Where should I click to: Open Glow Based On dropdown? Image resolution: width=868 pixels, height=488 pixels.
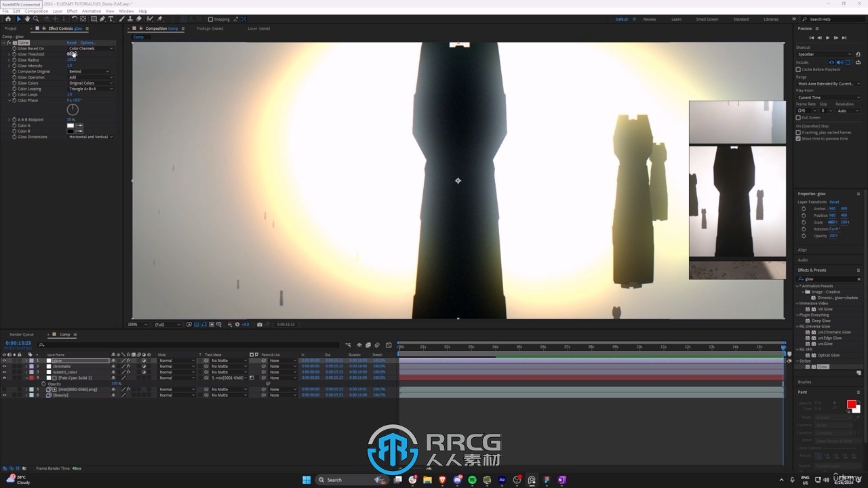pyautogui.click(x=90, y=48)
